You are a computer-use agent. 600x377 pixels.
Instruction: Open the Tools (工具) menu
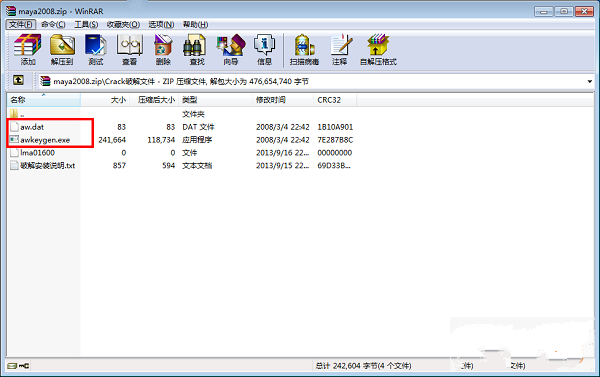click(x=86, y=24)
